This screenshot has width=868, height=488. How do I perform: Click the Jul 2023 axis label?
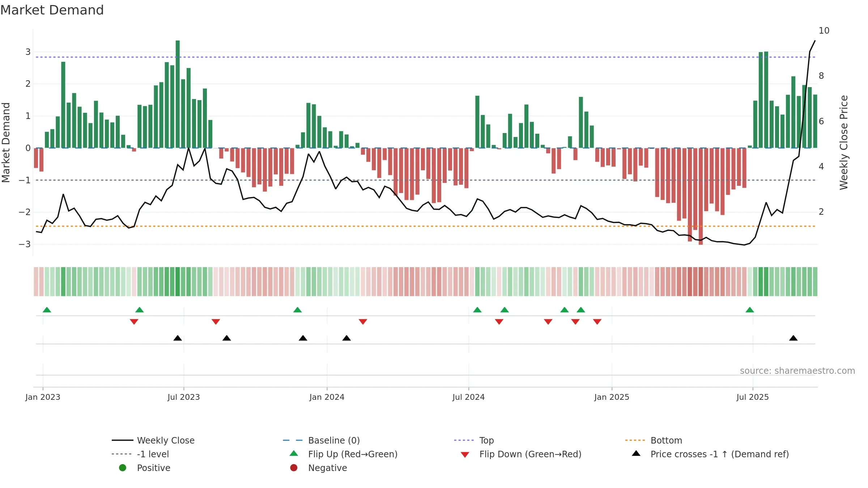pos(184,397)
